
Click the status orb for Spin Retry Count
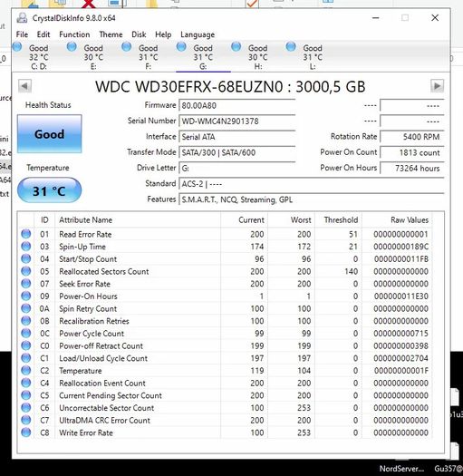pyautogui.click(x=26, y=308)
